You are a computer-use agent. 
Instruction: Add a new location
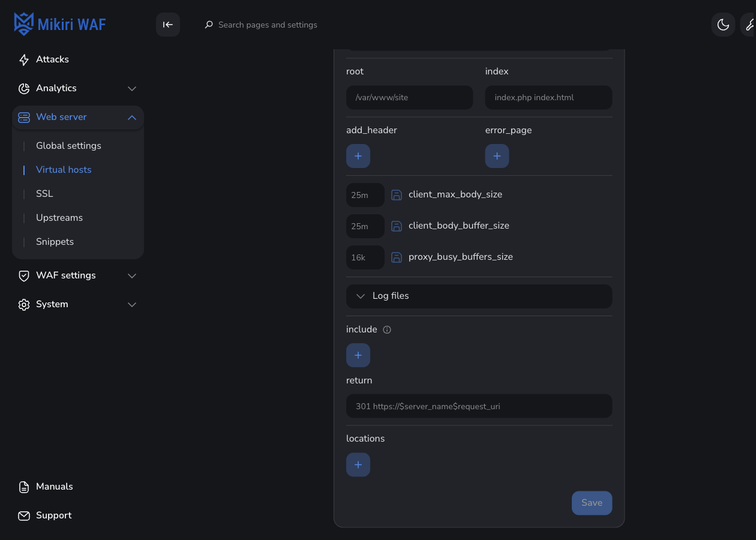(x=358, y=464)
